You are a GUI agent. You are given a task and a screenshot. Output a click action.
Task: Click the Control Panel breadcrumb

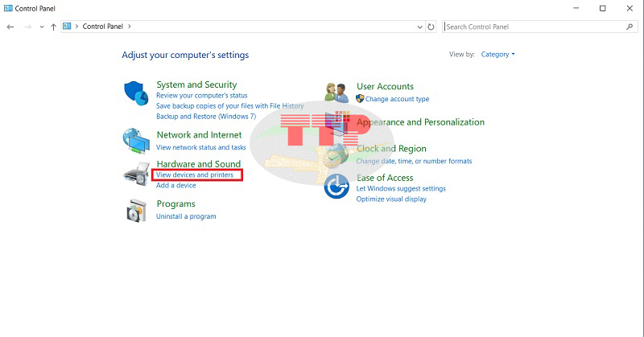point(103,27)
